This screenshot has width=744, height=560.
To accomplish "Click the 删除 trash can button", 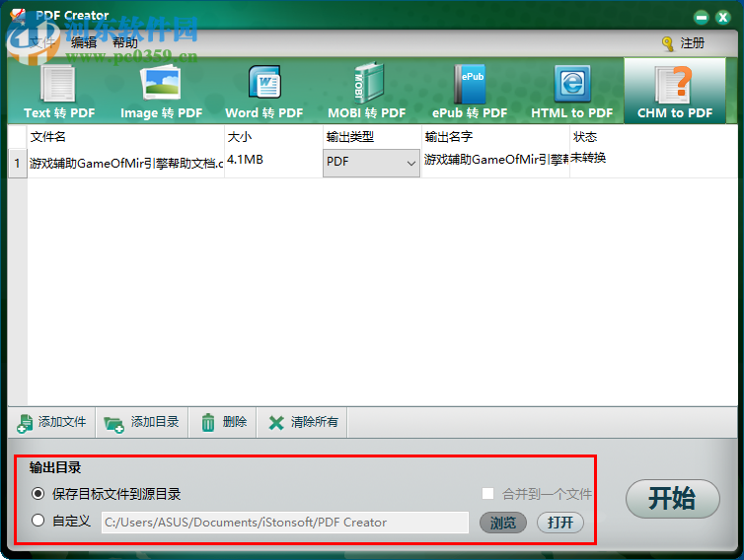I will [223, 422].
